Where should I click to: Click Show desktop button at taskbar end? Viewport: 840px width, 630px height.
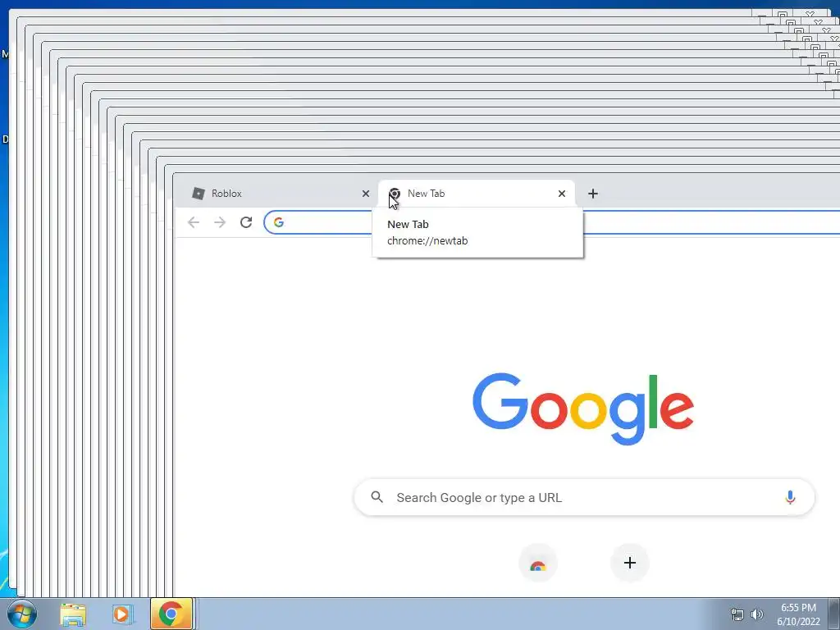pyautogui.click(x=834, y=614)
